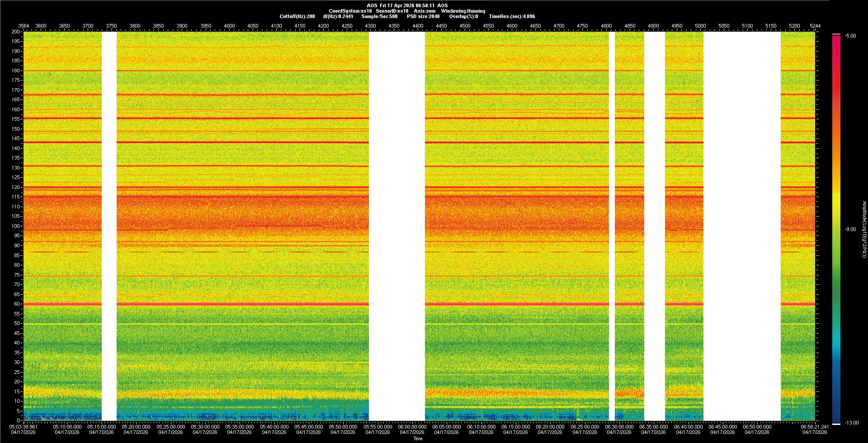Click the SensorID:es18 header label
868x443 pixels.
(x=392, y=11)
